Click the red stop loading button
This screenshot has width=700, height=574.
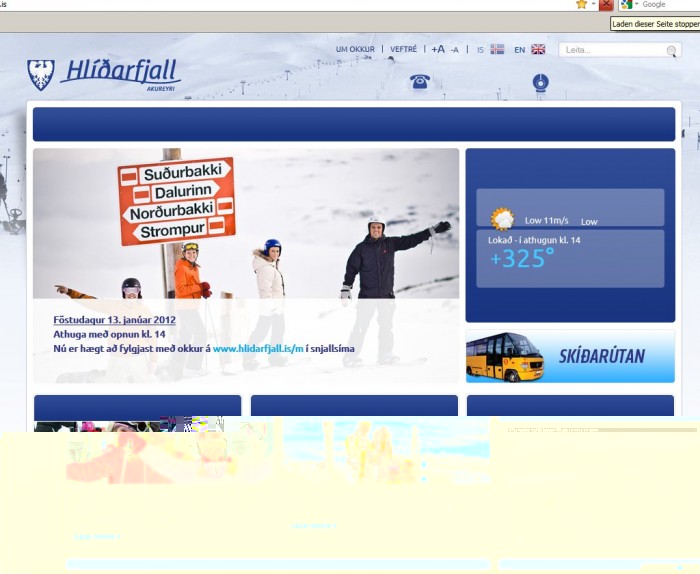coord(606,5)
